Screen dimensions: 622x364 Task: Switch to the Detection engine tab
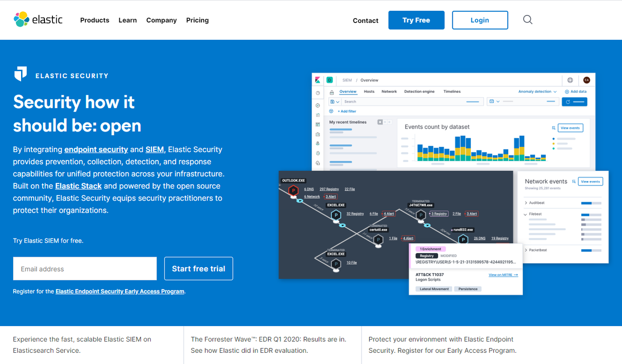pyautogui.click(x=419, y=92)
